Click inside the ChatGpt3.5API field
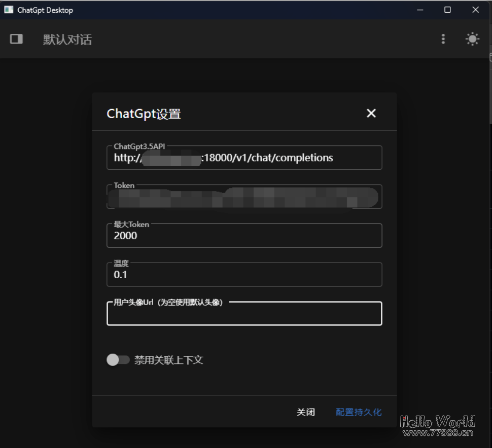Image resolution: width=492 pixels, height=448 pixels. click(x=244, y=158)
